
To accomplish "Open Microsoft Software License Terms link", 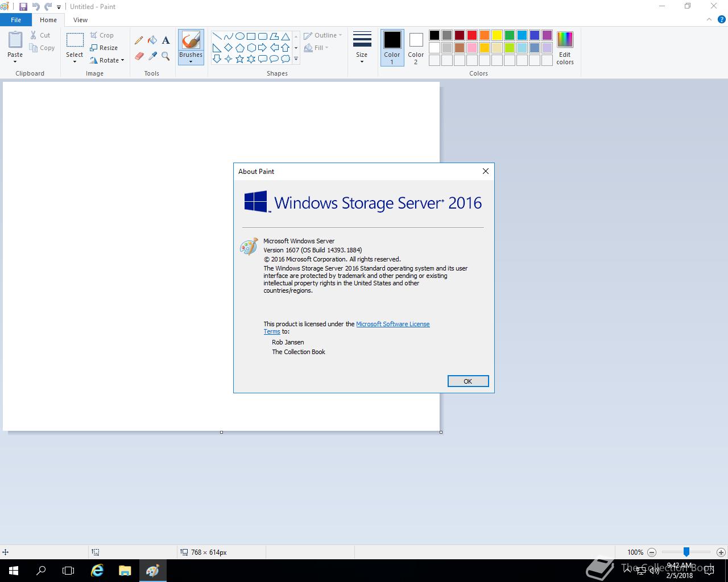I will [x=393, y=324].
